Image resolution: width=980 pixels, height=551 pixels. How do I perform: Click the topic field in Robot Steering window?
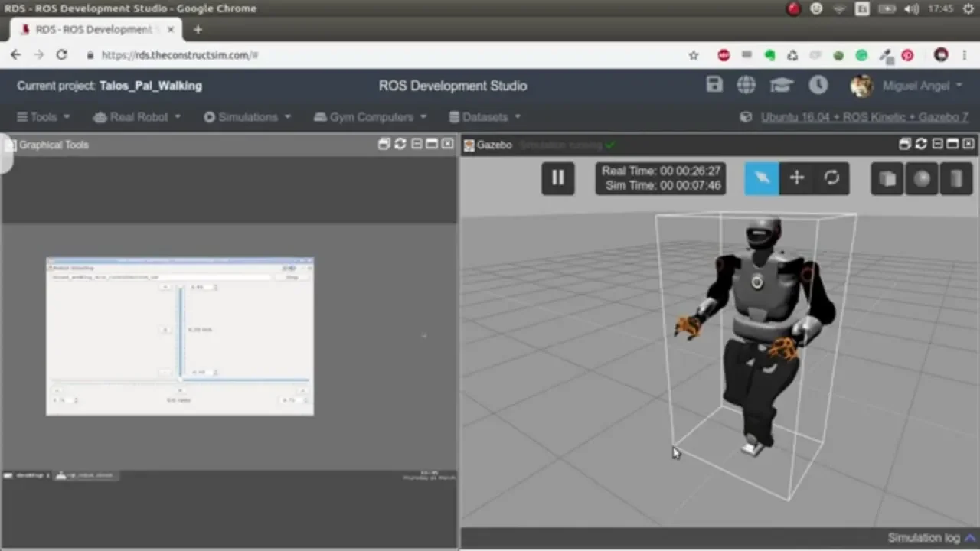point(162,277)
